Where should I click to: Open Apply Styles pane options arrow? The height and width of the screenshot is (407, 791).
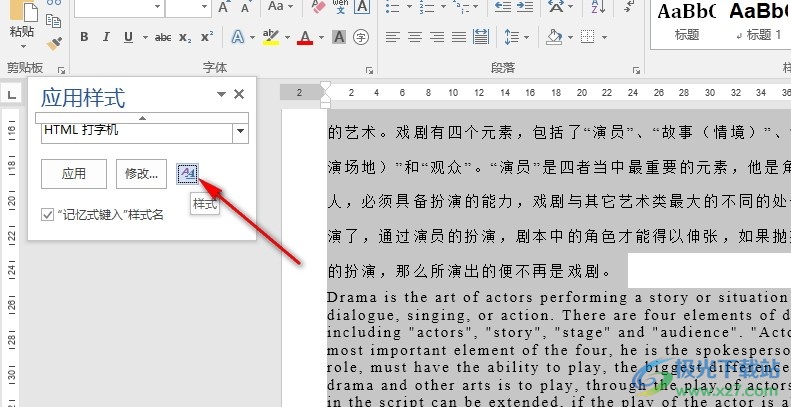click(x=221, y=94)
